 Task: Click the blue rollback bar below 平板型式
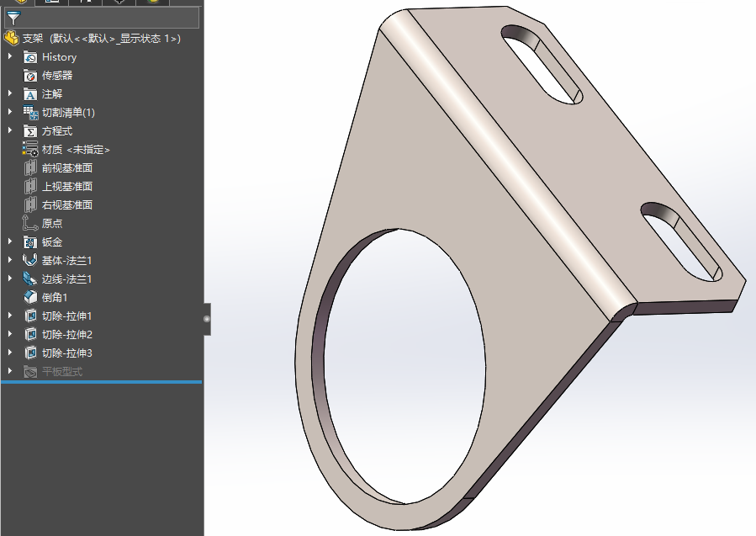[101, 382]
